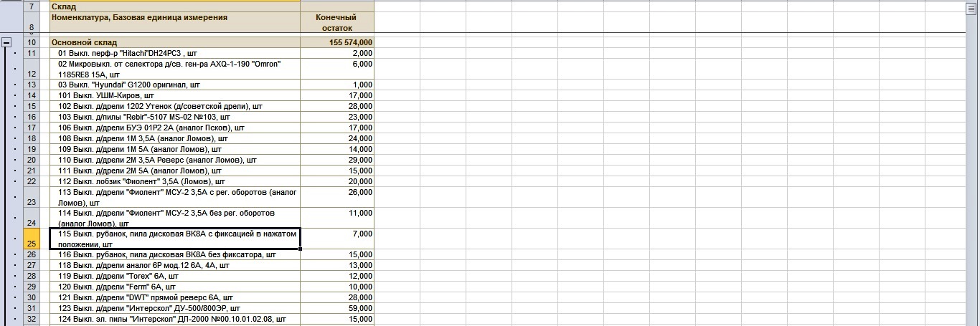Collapse the Основной склад outline group
Viewport: 980px width, 326px height.
click(6, 42)
